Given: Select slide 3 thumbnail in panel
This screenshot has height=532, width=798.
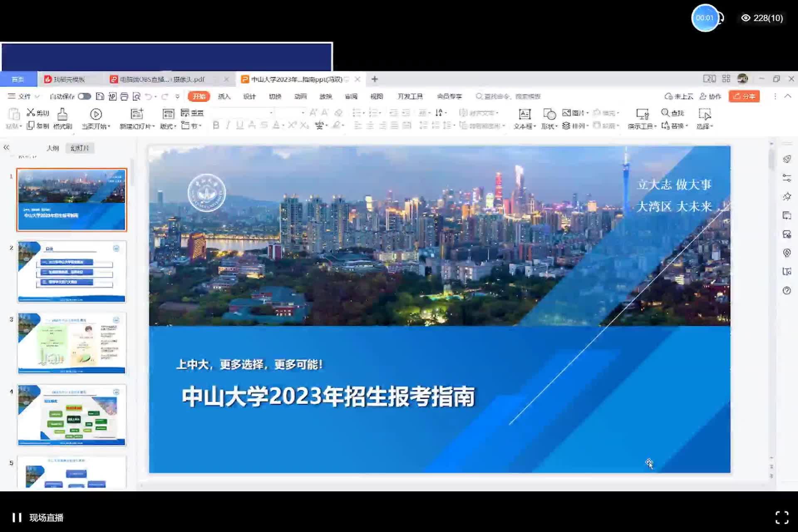Looking at the screenshot, I should [x=71, y=343].
